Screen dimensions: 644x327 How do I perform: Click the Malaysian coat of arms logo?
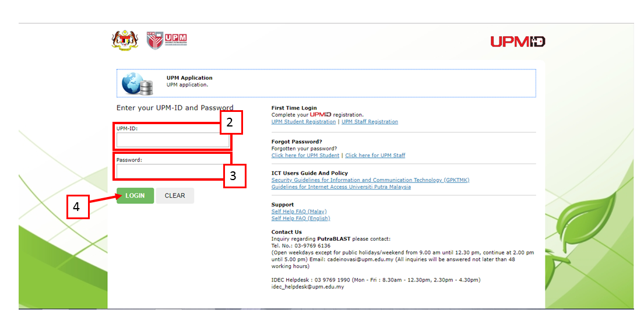[x=125, y=40]
